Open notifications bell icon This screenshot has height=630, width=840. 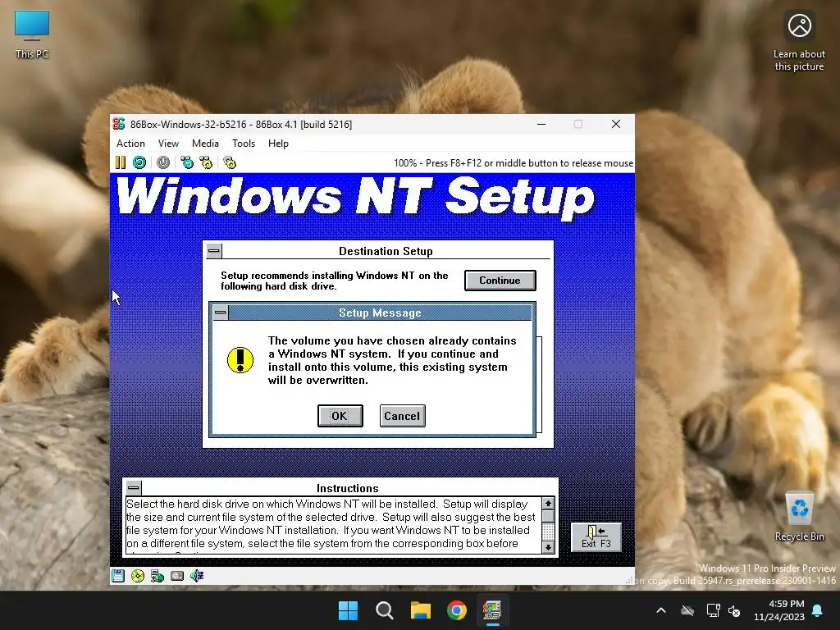point(818,610)
